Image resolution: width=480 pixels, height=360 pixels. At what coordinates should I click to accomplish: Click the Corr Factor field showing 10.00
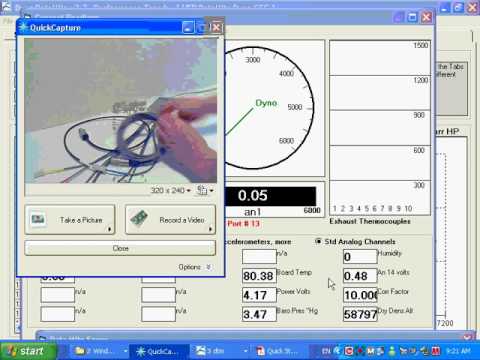[x=360, y=295]
